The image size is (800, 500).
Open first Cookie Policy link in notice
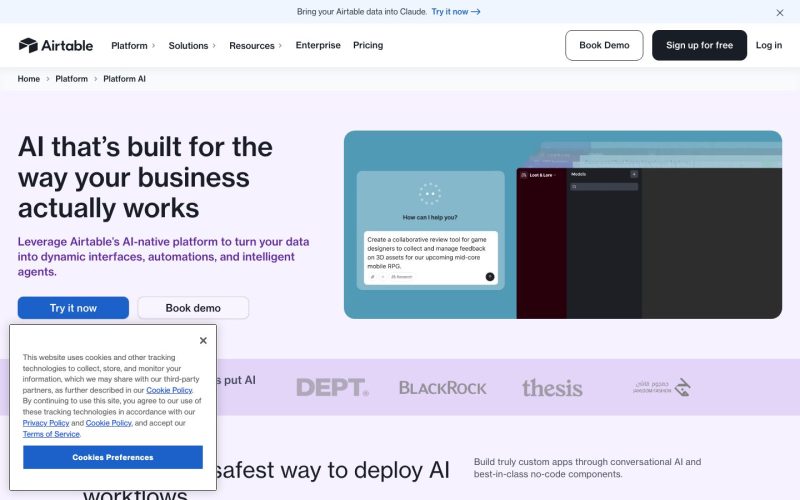169,390
